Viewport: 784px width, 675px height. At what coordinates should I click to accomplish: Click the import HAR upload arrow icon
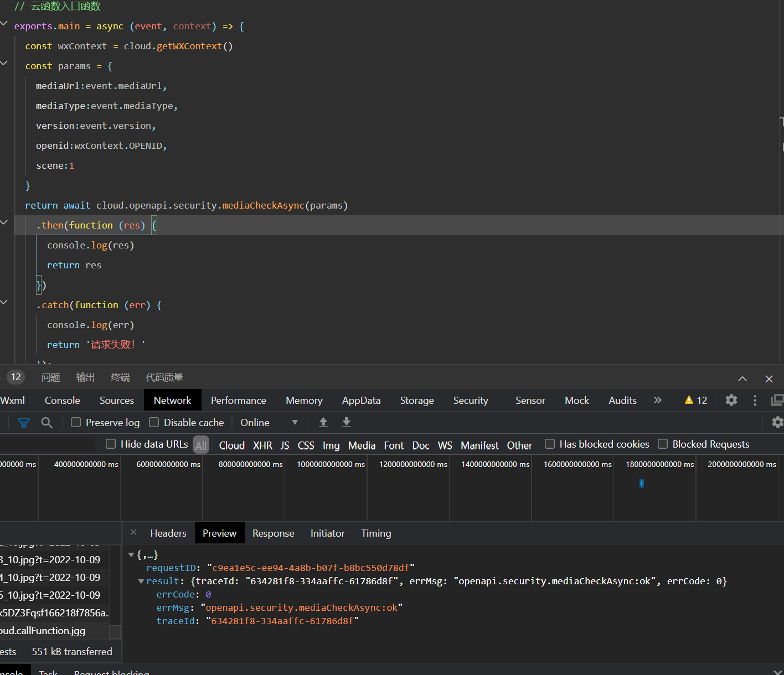click(x=323, y=423)
